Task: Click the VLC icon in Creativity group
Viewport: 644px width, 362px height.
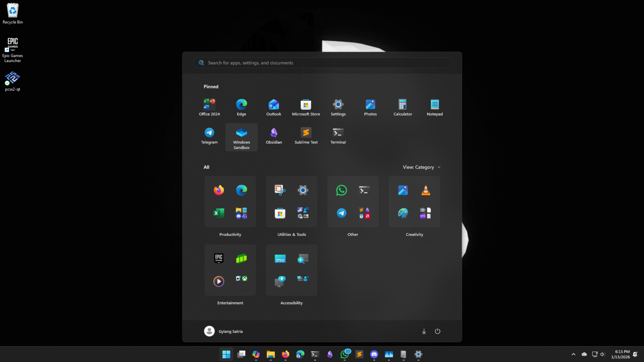Action: pos(426,191)
